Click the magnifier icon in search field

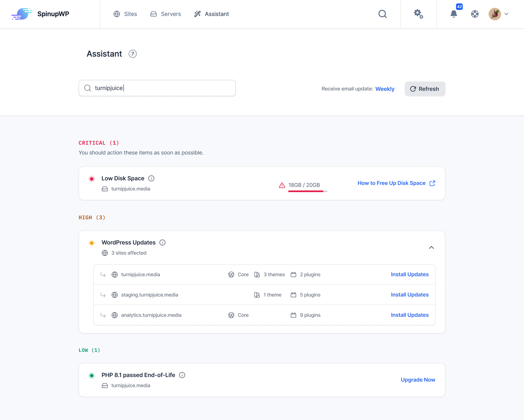(88, 88)
